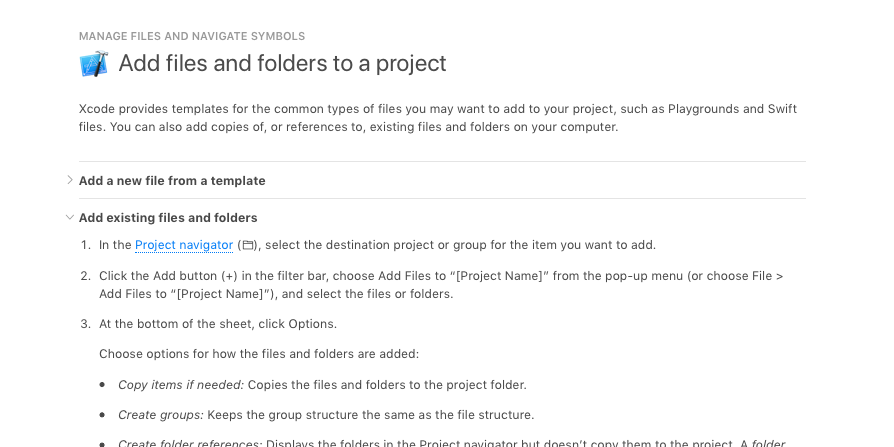Click the bullet before Copy items if needed

pyautogui.click(x=102, y=385)
